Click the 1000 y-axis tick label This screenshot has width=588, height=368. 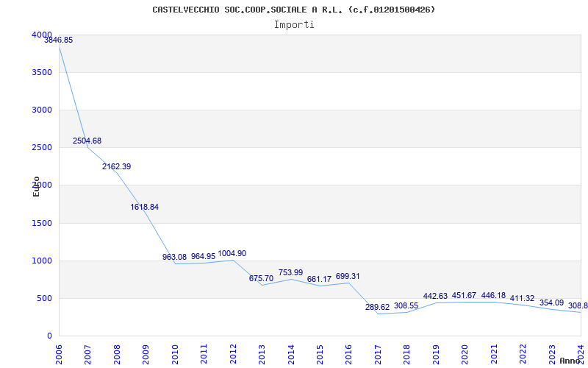(40, 261)
